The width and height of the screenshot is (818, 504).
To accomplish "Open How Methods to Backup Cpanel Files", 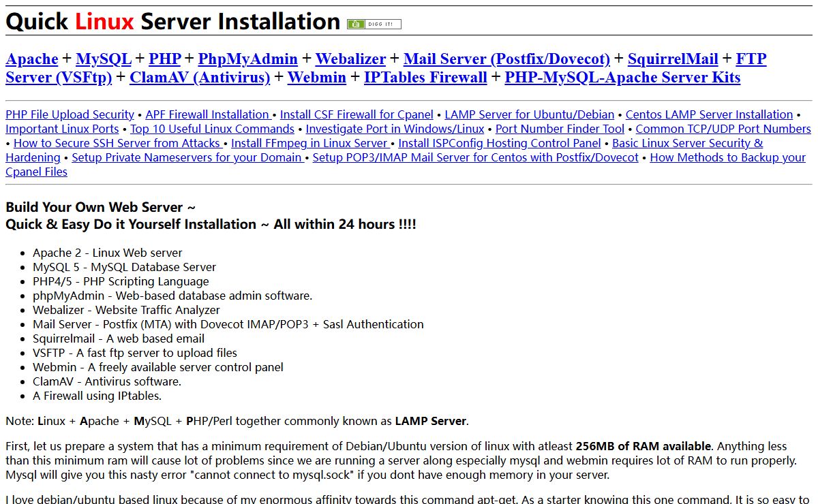I will click(727, 157).
